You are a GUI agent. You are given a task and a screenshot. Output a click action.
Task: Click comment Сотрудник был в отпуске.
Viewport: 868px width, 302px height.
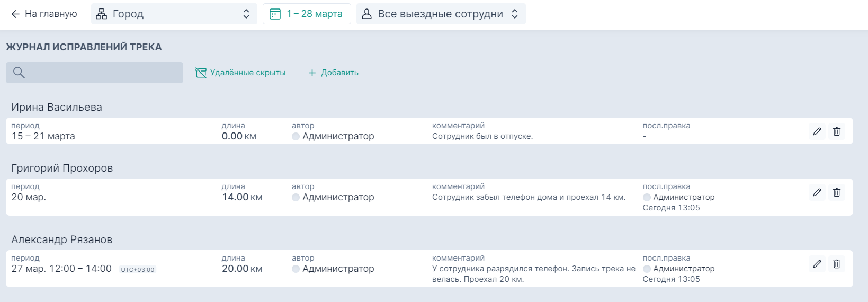pos(482,136)
